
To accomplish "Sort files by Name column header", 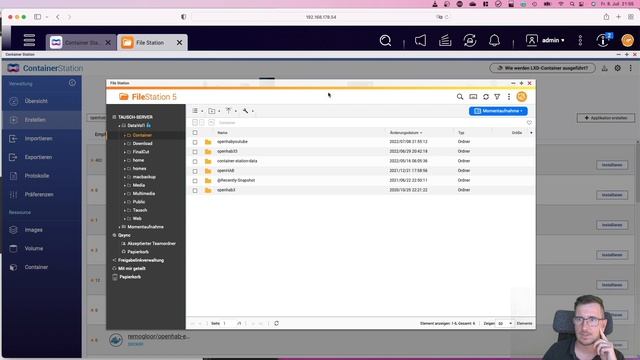I will click(x=222, y=133).
